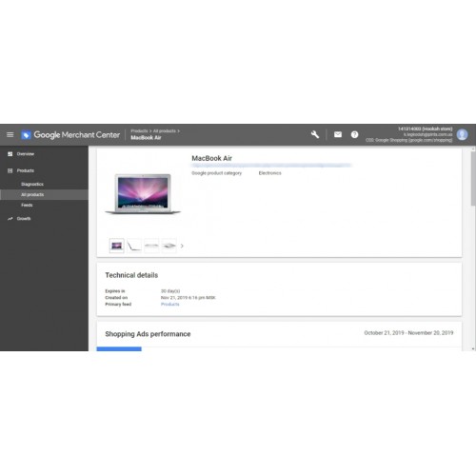Click the Growth trend icon
Viewport: 476px width, 476px height.
tap(10, 219)
